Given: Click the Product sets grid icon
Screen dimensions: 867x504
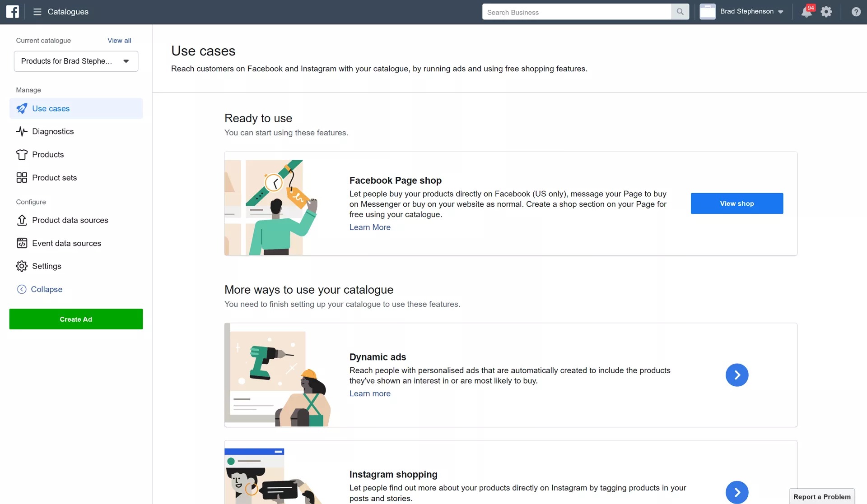Looking at the screenshot, I should coord(22,177).
